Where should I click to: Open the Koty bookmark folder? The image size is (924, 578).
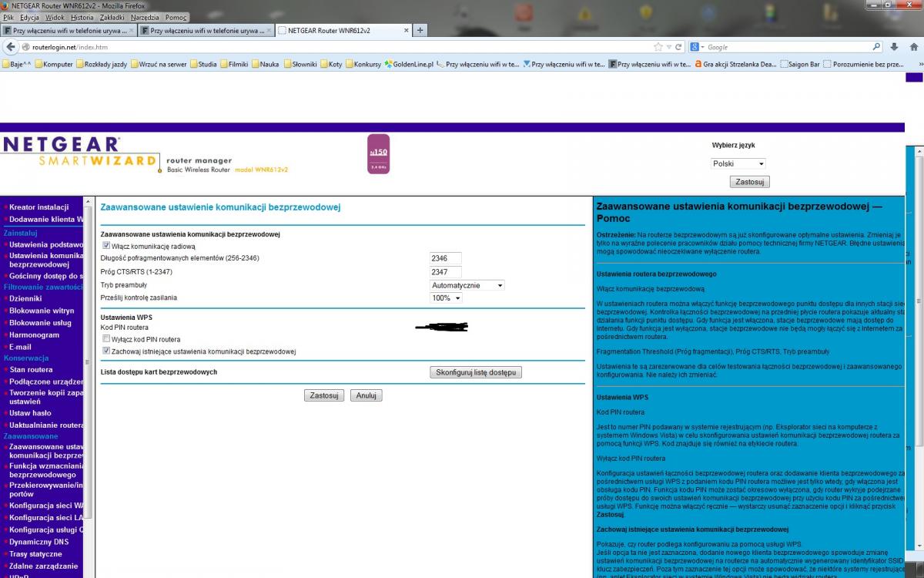coord(332,64)
